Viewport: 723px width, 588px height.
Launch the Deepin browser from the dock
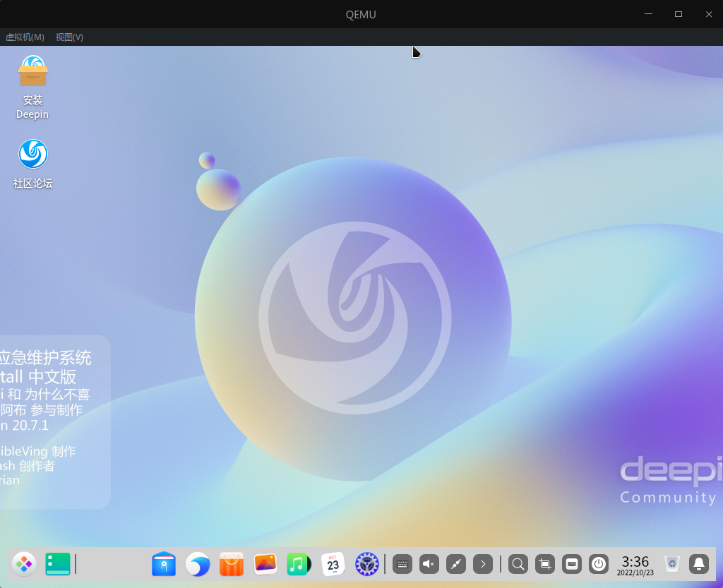coord(198,564)
